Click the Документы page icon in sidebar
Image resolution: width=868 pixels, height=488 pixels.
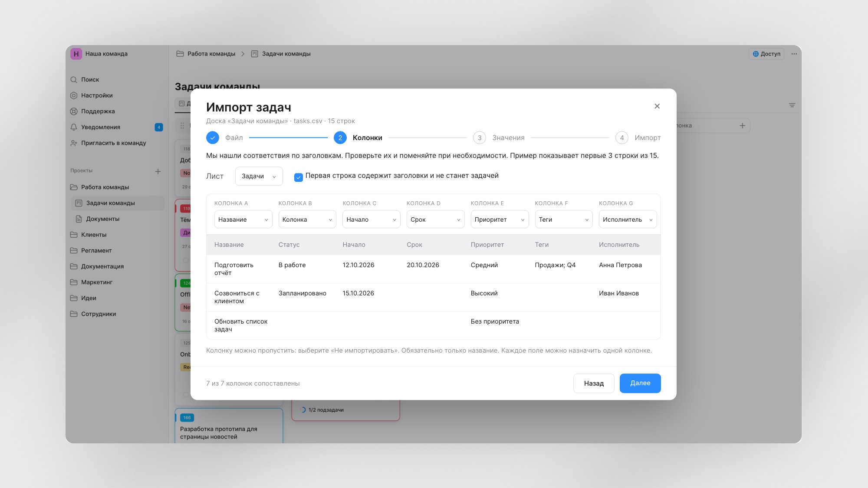79,219
